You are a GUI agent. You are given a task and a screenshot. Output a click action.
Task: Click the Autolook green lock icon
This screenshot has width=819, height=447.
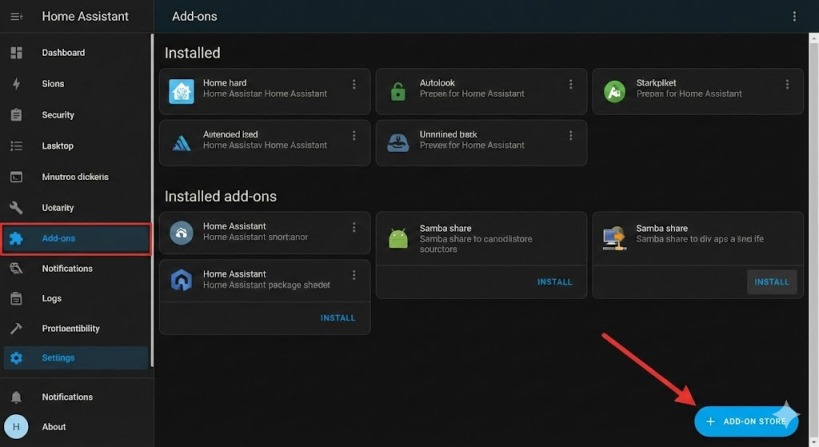coord(398,91)
